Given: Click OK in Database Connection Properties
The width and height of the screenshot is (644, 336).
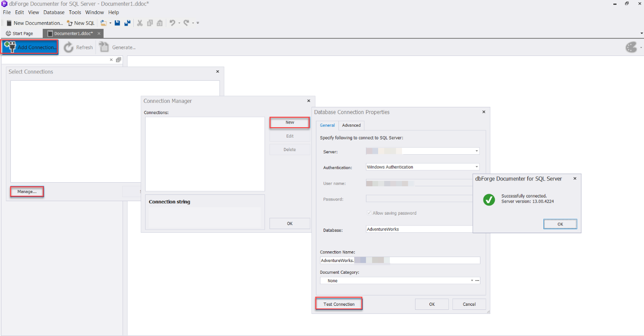Looking at the screenshot, I should [x=432, y=304].
